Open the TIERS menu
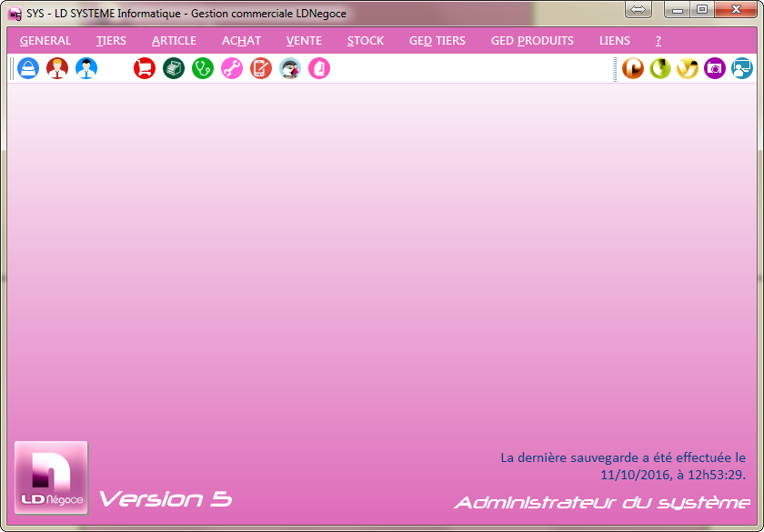 (x=111, y=40)
